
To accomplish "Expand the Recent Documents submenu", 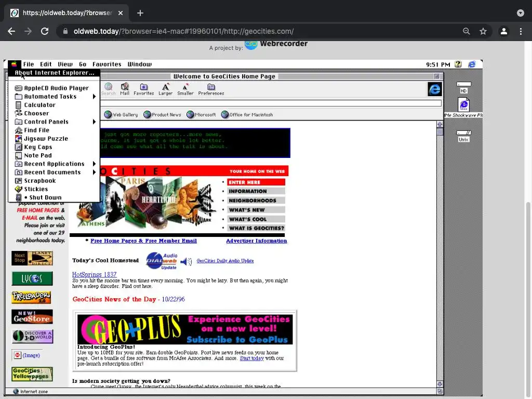I will coord(54,172).
